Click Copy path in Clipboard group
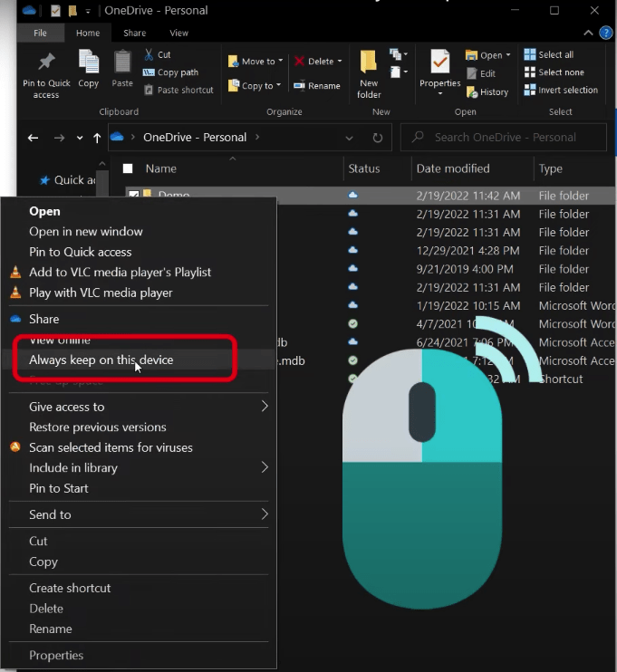Screen dimensions: 617x672 170,72
